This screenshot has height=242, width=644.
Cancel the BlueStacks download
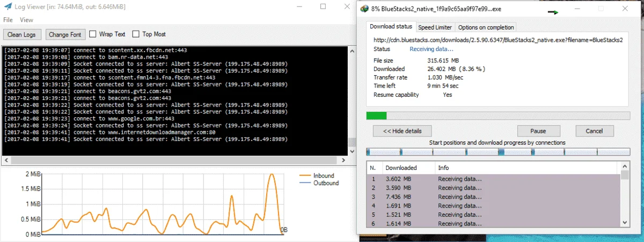click(x=594, y=131)
